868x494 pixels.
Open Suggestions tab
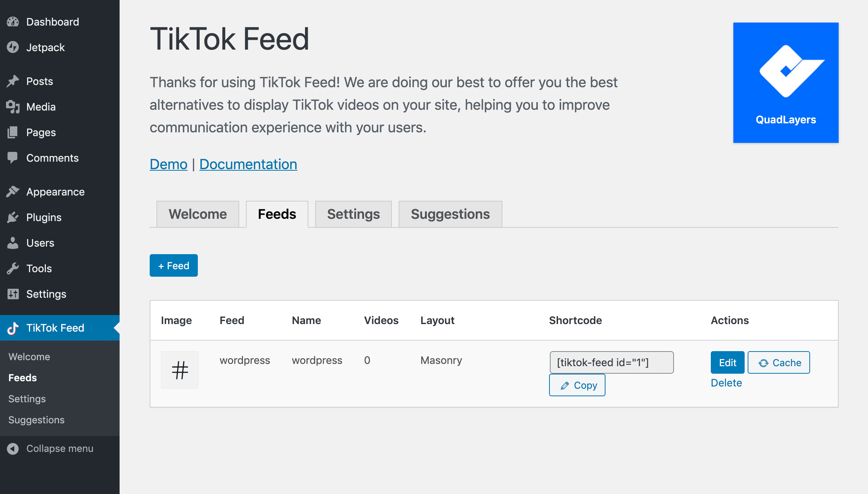[450, 213]
